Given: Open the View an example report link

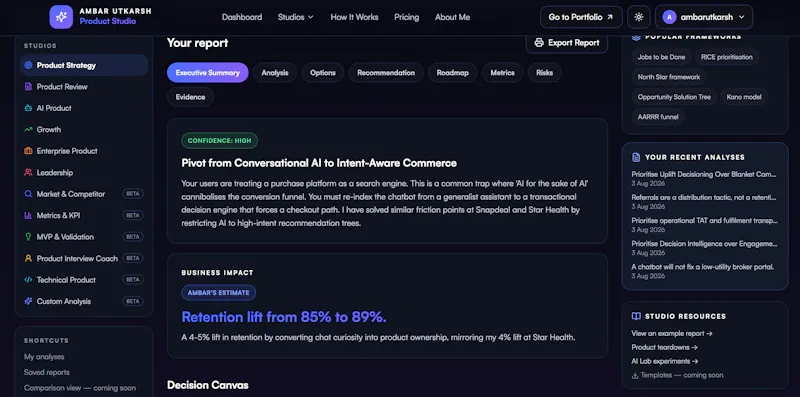Looking at the screenshot, I should click(x=672, y=333).
